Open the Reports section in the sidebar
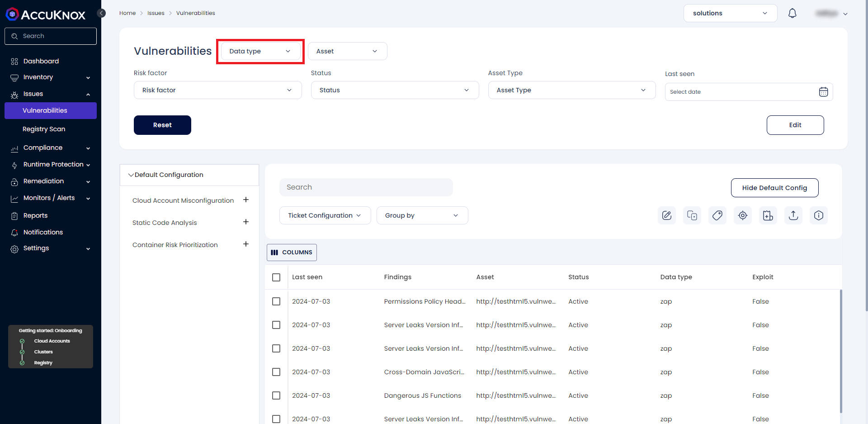The image size is (868, 424). pos(34,215)
